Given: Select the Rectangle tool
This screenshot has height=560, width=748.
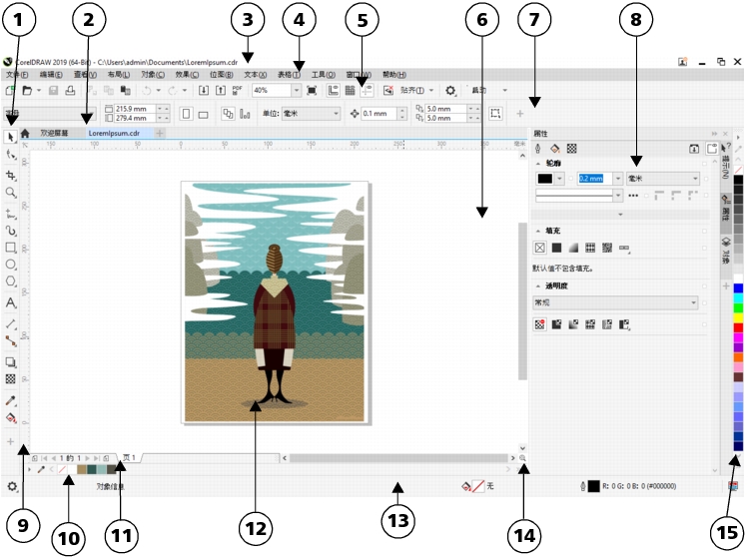Looking at the screenshot, I should 11,247.
